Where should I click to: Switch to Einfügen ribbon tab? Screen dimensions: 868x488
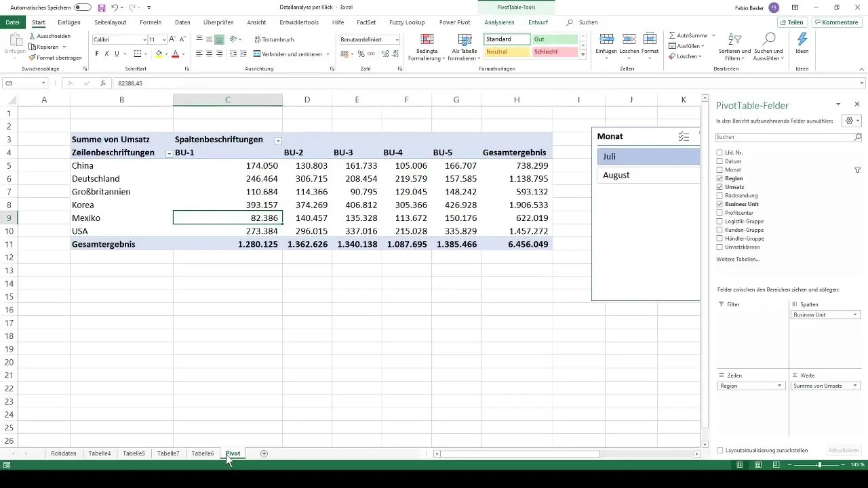69,22
